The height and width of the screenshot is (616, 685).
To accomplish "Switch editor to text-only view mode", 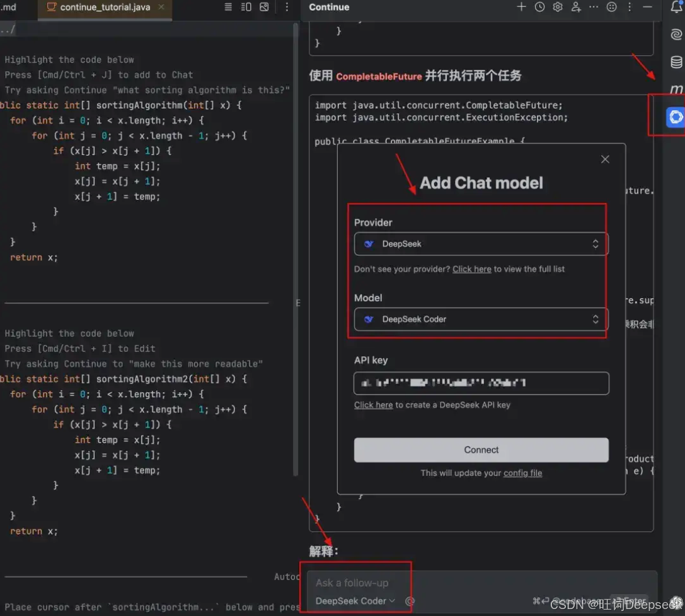I will click(x=227, y=7).
